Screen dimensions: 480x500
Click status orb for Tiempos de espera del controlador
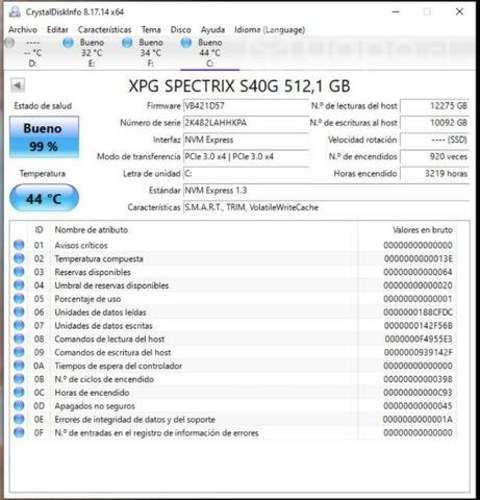coord(19,365)
